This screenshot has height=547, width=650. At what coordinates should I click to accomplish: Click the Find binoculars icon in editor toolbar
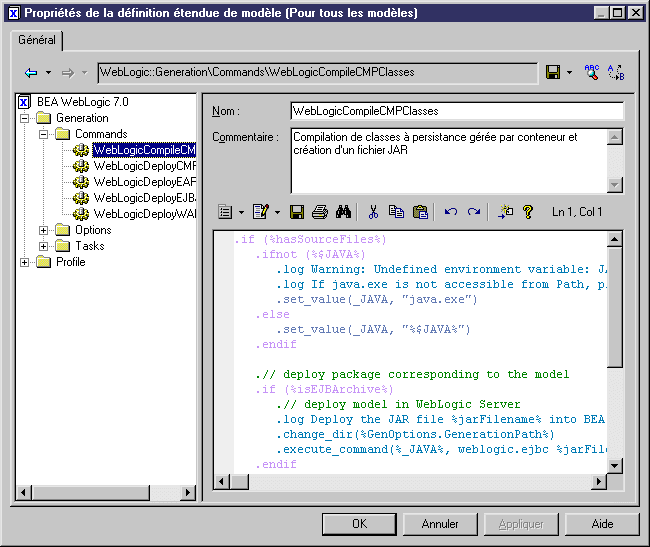(344, 211)
